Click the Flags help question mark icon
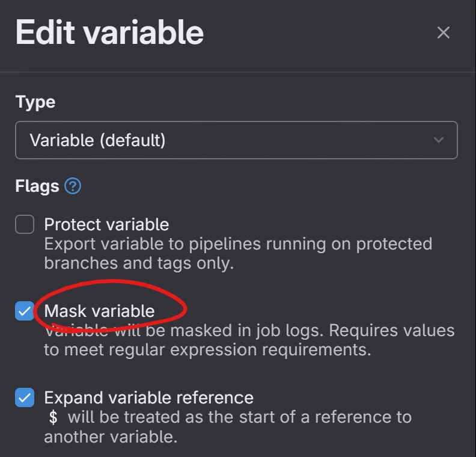This screenshot has height=457, width=476. (73, 186)
